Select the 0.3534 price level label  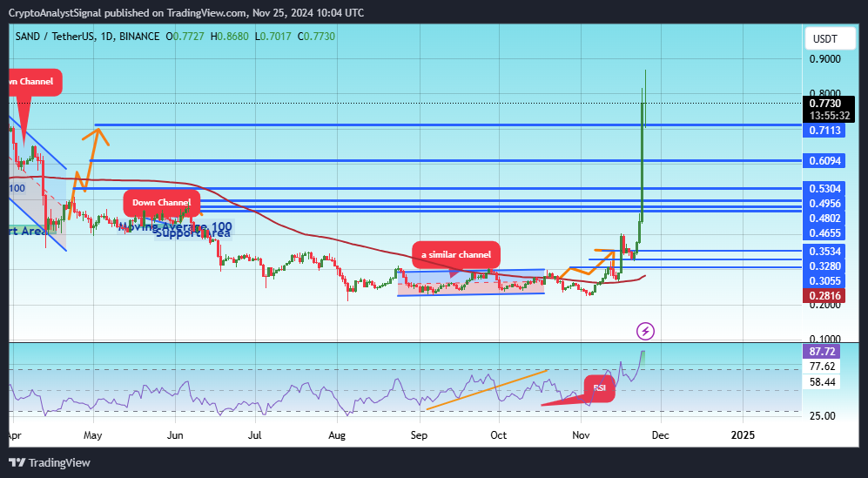tap(824, 252)
